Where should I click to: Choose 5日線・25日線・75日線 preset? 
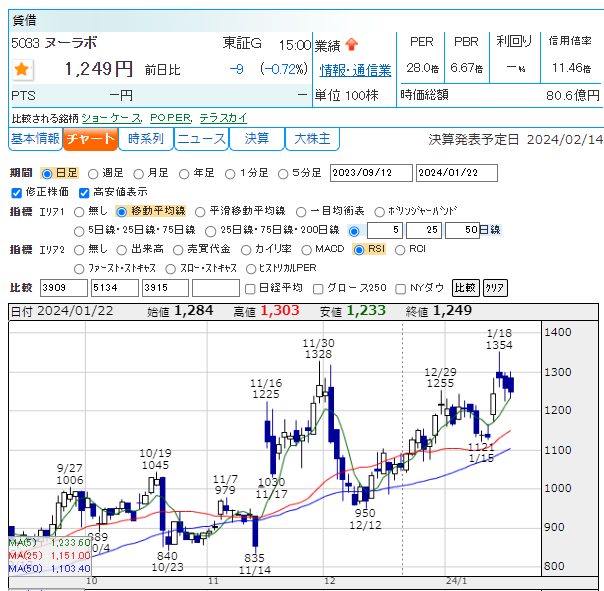click(79, 231)
